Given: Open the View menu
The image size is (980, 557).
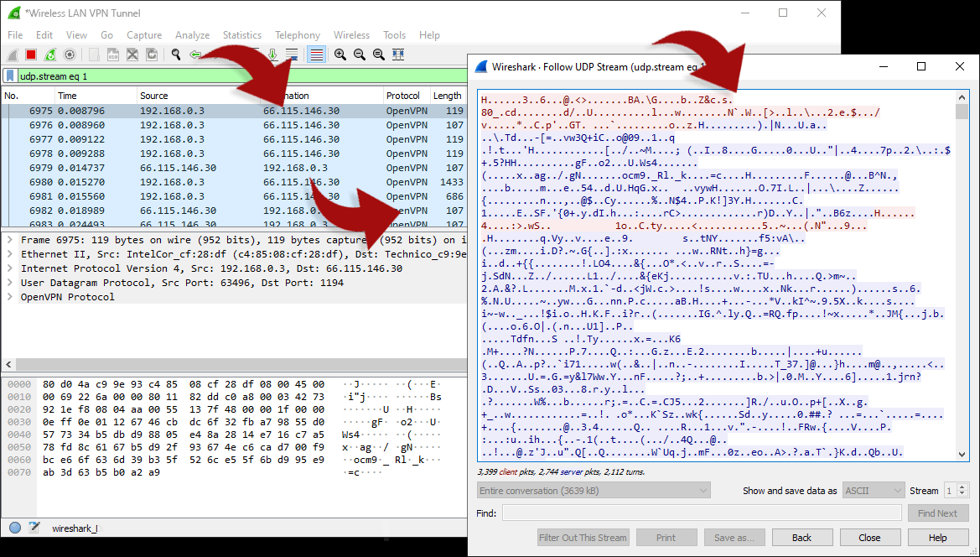Looking at the screenshot, I should pos(76,35).
